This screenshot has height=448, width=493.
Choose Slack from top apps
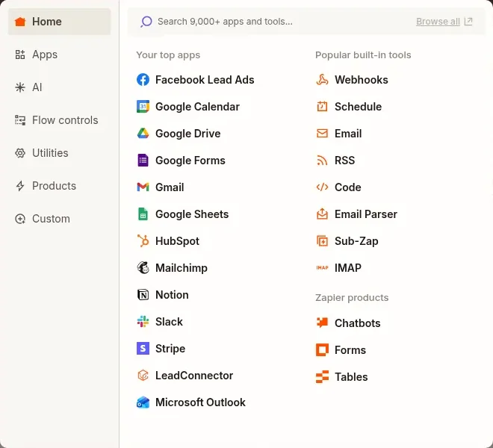point(169,322)
